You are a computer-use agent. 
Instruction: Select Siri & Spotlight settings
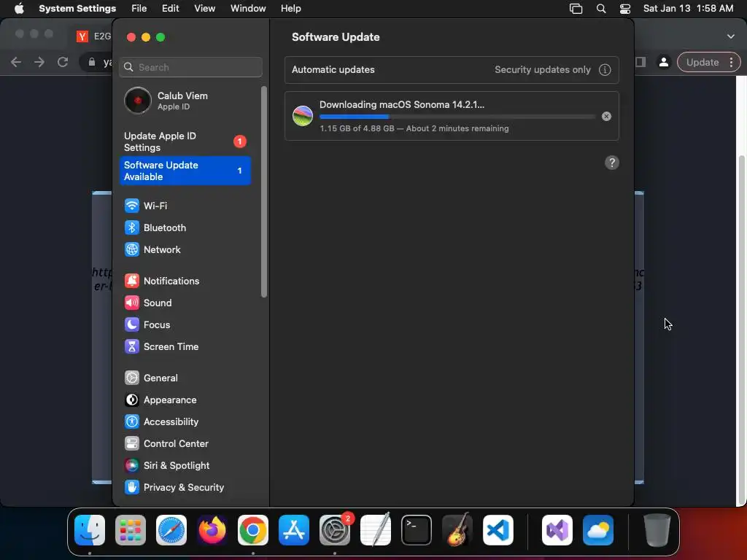click(185, 466)
